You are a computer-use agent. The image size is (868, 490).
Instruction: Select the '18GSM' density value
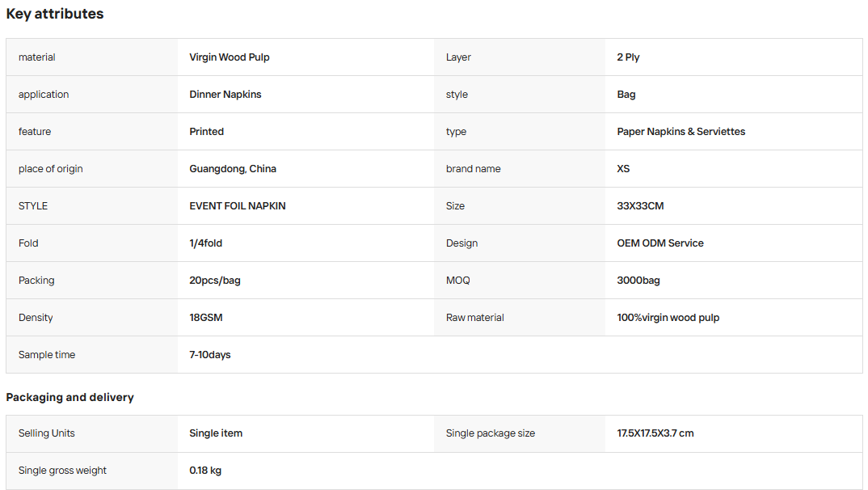(x=206, y=317)
